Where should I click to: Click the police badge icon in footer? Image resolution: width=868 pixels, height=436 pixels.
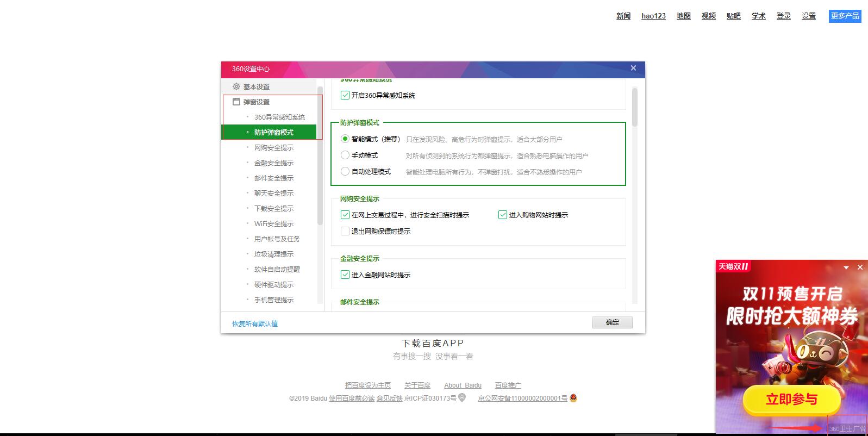point(573,397)
